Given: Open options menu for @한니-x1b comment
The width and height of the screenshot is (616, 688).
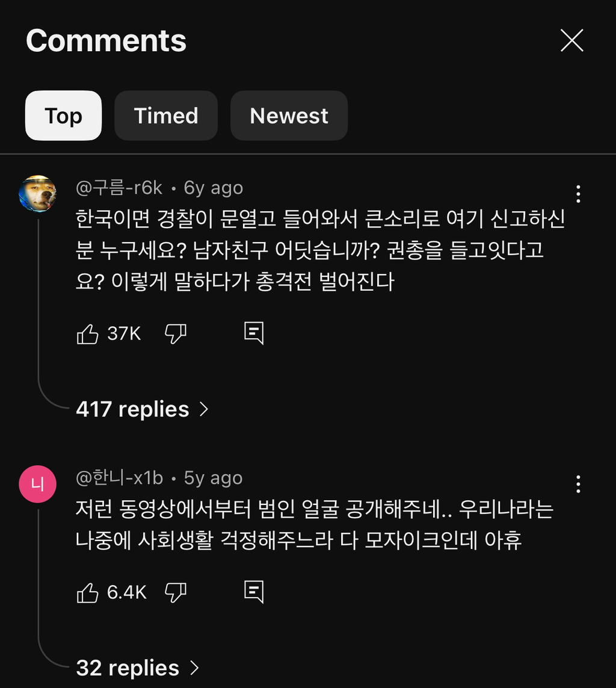Looking at the screenshot, I should pyautogui.click(x=577, y=484).
